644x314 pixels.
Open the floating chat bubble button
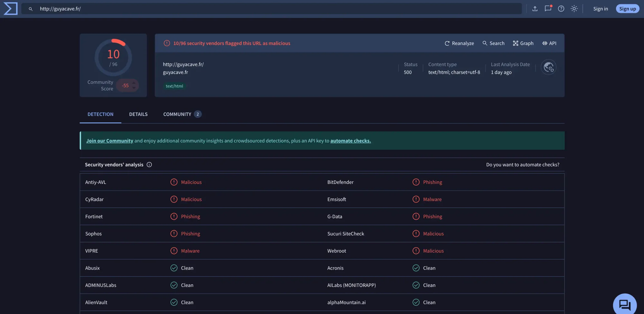pyautogui.click(x=625, y=305)
